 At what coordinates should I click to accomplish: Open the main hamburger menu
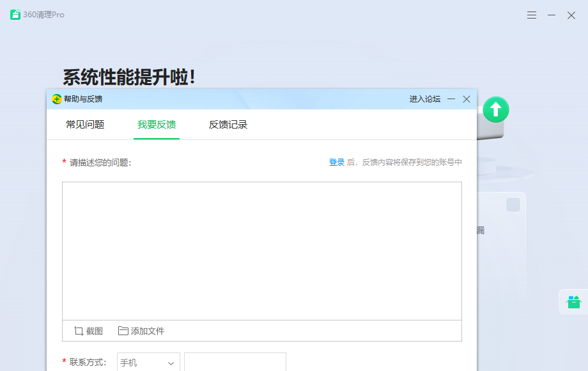coord(532,15)
